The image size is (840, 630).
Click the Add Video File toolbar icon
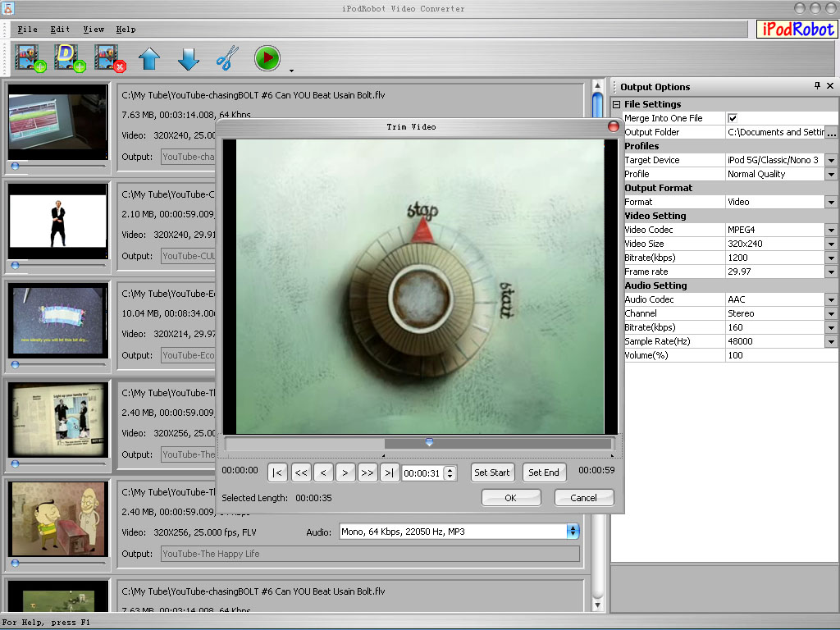(27, 58)
